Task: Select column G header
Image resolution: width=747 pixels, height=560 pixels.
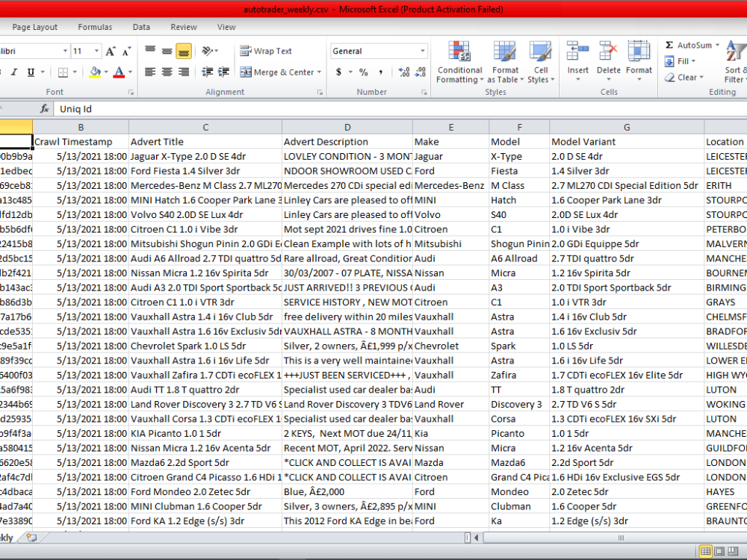Action: point(627,127)
